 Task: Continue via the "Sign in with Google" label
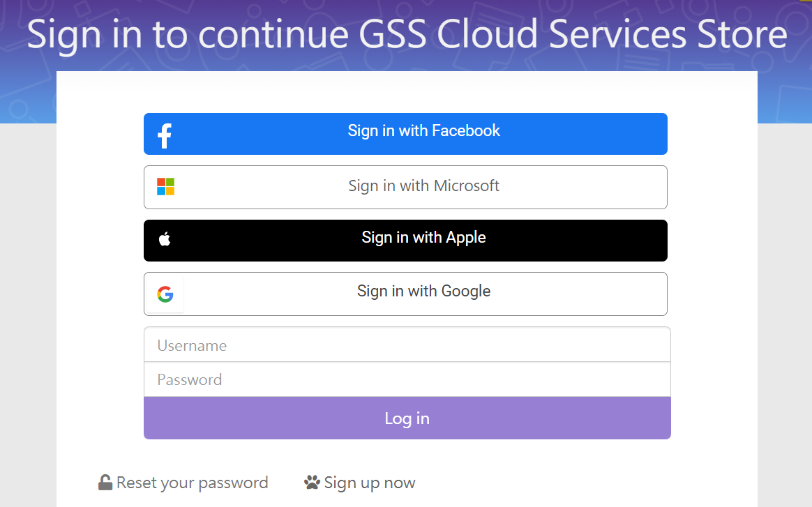(423, 292)
